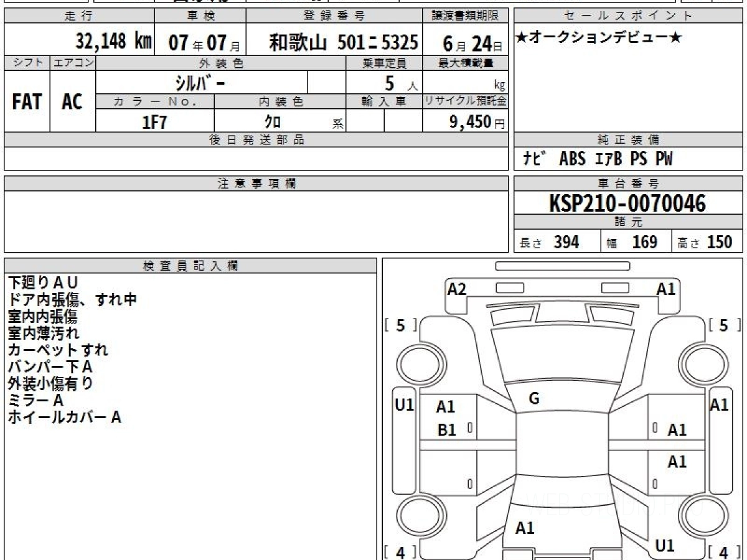Select the color number 1F7
Viewport: 747px width, 560px height.
tap(155, 122)
